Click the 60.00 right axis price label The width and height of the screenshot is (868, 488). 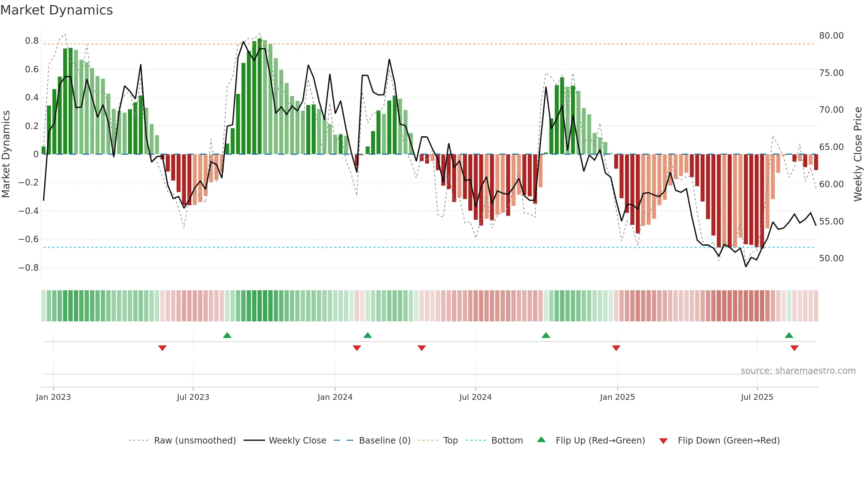831,184
